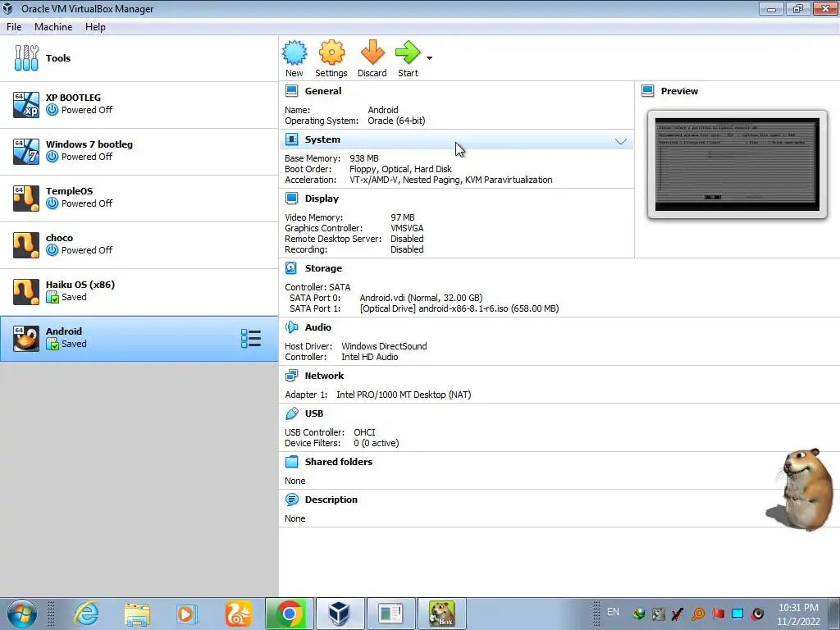
Task: Click the USB section header
Action: (x=314, y=413)
